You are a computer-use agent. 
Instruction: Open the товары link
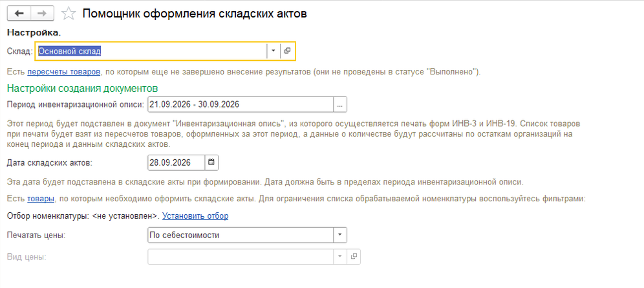[41, 199]
